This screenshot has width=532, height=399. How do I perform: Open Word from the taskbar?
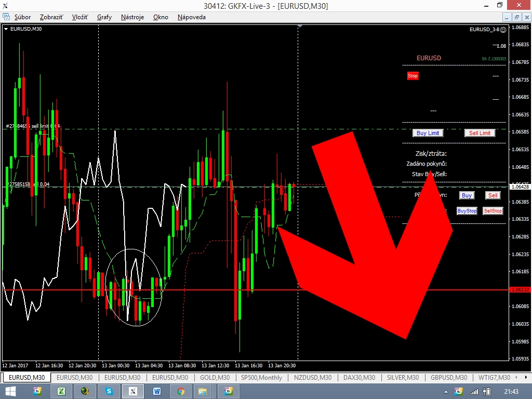[x=157, y=392]
